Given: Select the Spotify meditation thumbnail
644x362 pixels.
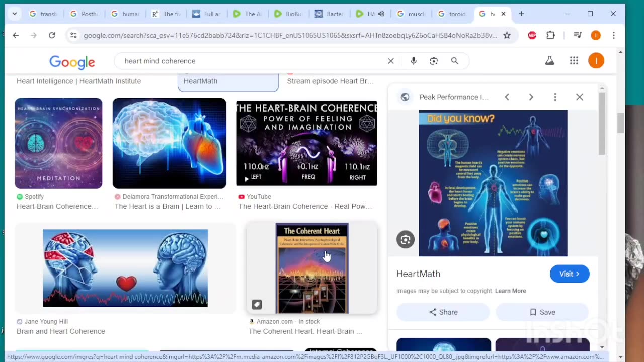Looking at the screenshot, I should [x=58, y=143].
